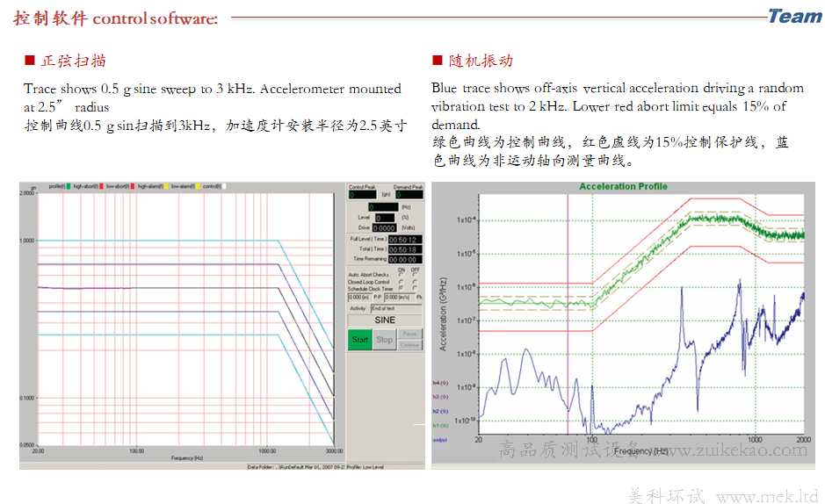
Task: Click the P-P displacement field 0.000 (in)
Action: coord(360,298)
